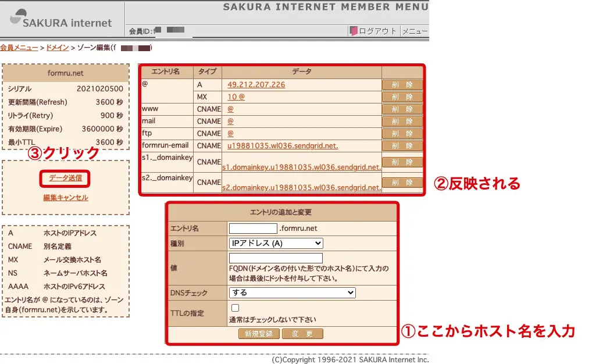The image size is (592, 364).
Task: Click the pink logout icon
Action: coord(354,31)
